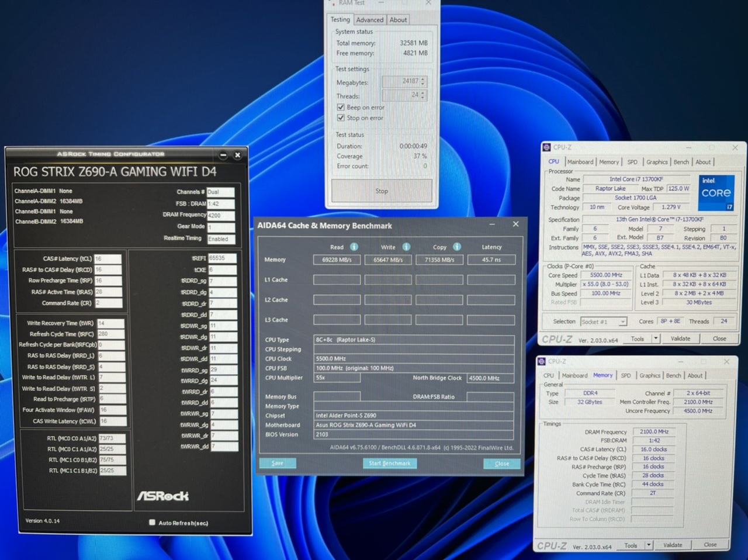This screenshot has width=748, height=560.
Task: Click the Memory Copy 71358 MB/s result
Action: [x=439, y=260]
